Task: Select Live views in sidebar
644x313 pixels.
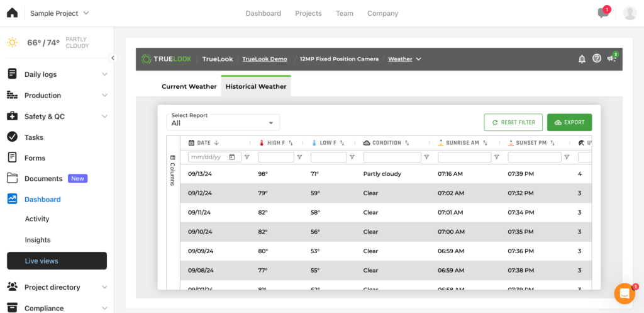Action: [57, 261]
